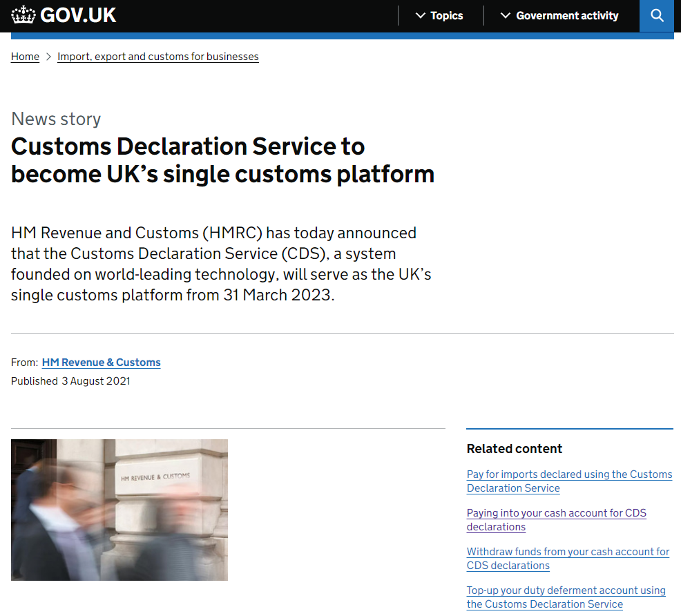This screenshot has height=616, width=681.
Task: Click the Published date text
Action: 70,381
